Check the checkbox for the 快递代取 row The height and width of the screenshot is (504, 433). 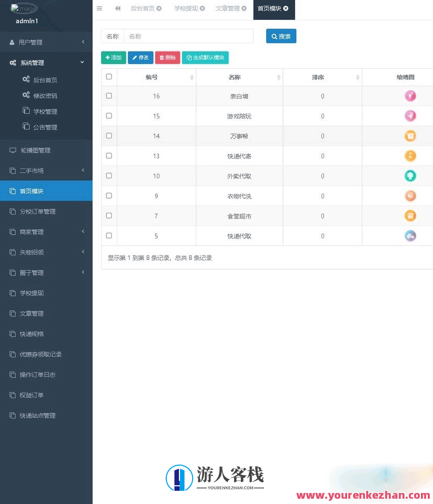(109, 235)
